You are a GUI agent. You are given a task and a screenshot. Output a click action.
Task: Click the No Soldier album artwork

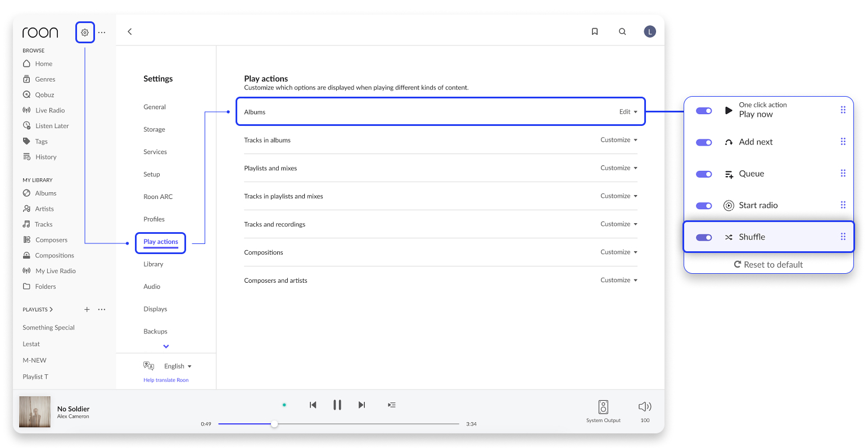pos(35,412)
